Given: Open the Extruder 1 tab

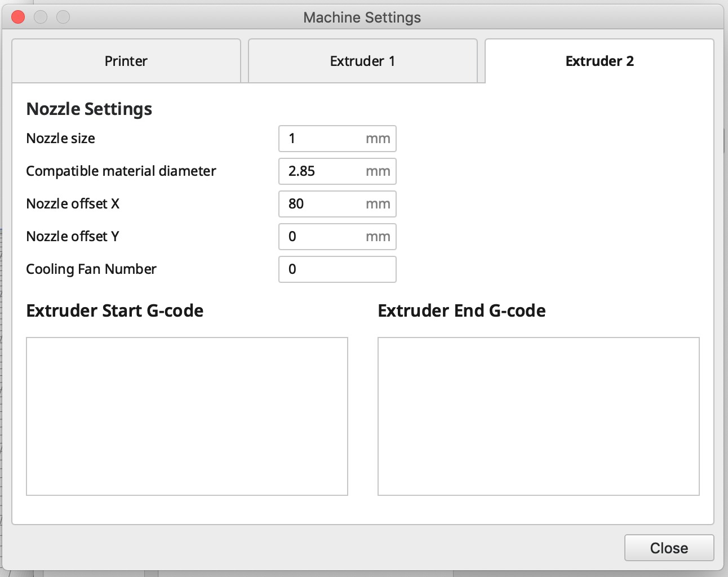Looking at the screenshot, I should tap(362, 61).
